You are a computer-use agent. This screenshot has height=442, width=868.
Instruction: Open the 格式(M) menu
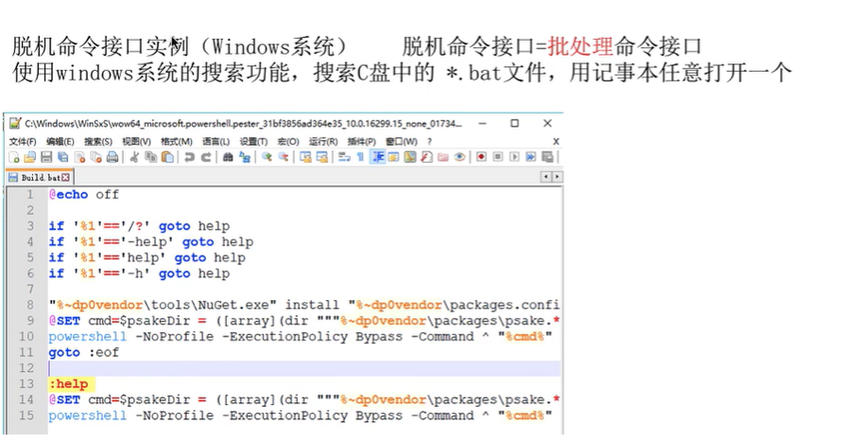point(177,141)
